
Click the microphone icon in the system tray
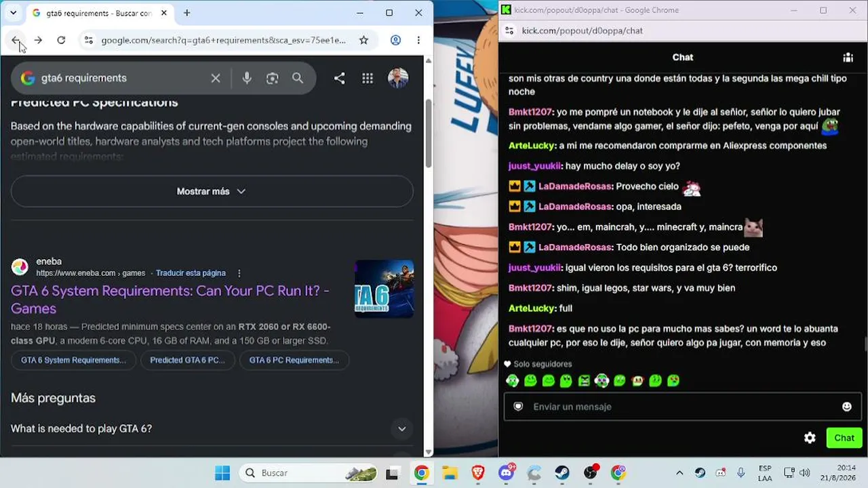click(x=741, y=473)
